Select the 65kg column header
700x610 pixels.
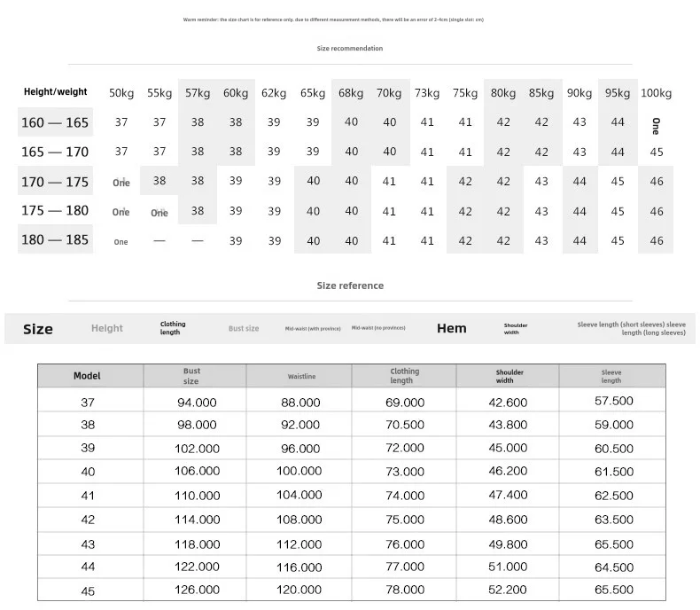[313, 93]
